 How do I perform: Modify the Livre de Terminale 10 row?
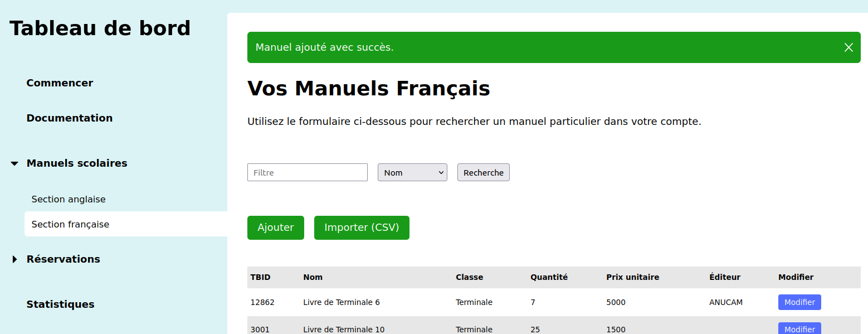799,328
